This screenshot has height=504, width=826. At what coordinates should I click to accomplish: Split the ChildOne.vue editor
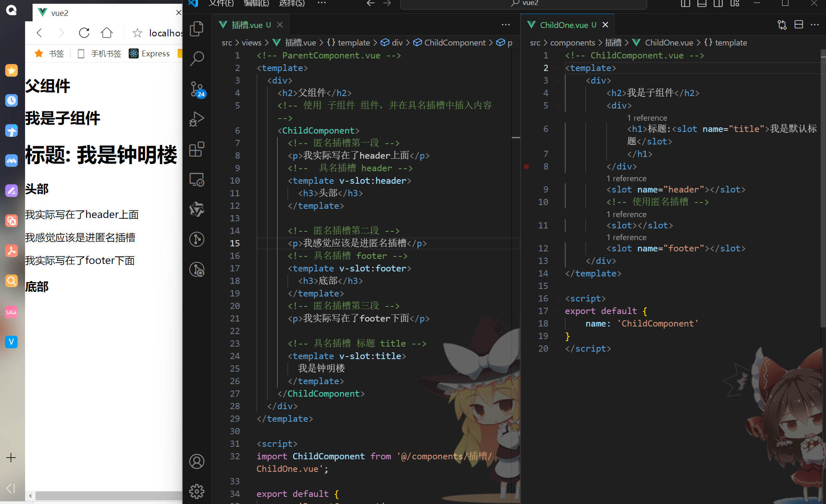(799, 25)
